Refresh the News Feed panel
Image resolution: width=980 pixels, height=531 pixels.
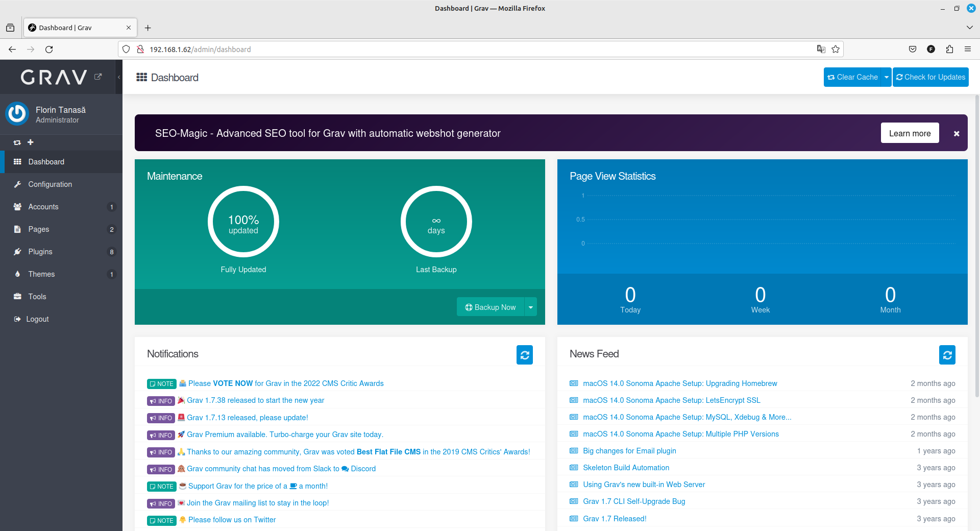pyautogui.click(x=947, y=355)
